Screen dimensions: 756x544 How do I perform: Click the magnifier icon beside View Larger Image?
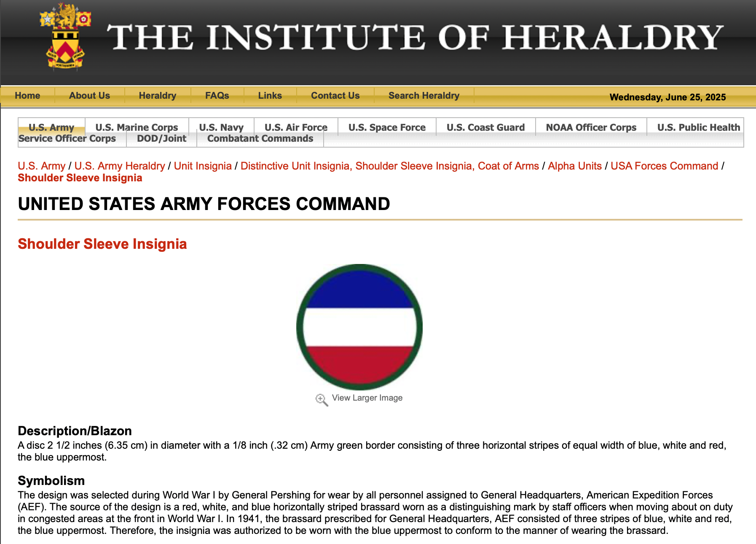tap(322, 399)
